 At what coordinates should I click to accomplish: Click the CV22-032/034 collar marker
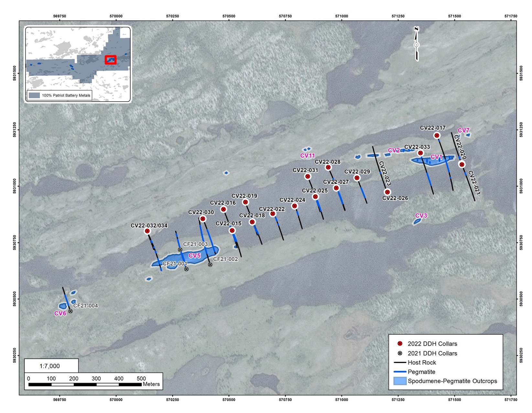pos(147,231)
